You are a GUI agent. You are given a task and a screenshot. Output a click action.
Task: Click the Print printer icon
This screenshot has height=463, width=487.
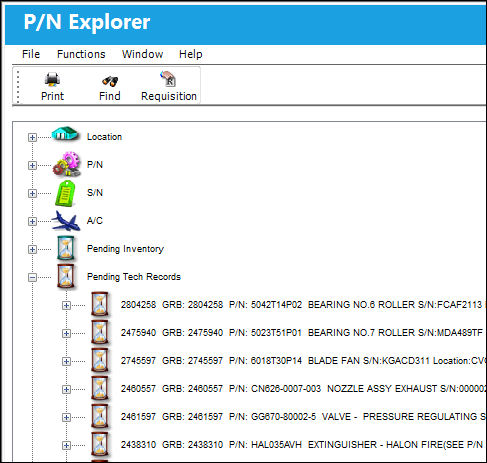click(52, 80)
